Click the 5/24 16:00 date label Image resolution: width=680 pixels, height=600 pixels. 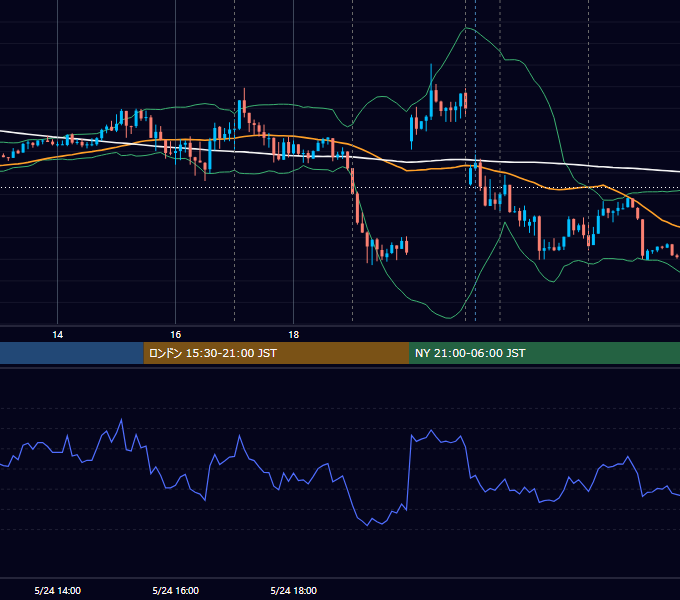[176, 590]
